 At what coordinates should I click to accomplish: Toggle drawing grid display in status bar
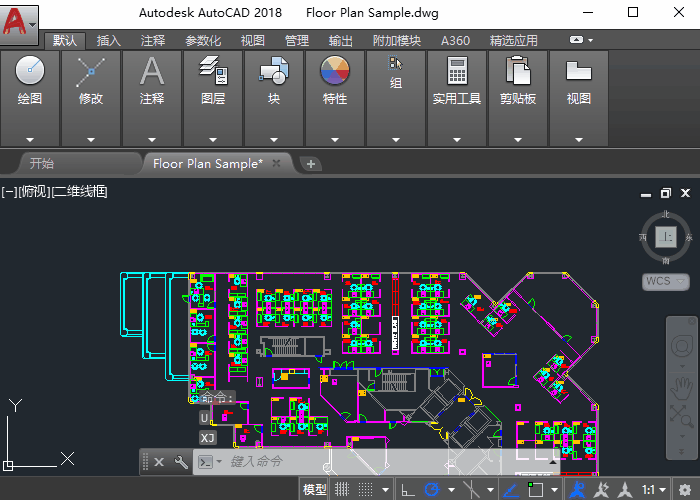pos(342,490)
